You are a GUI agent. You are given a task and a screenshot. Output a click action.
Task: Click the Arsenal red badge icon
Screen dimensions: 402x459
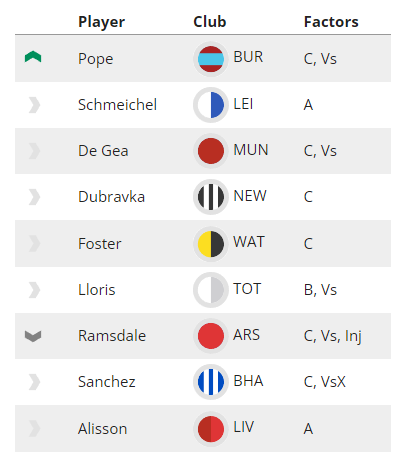[x=211, y=336]
